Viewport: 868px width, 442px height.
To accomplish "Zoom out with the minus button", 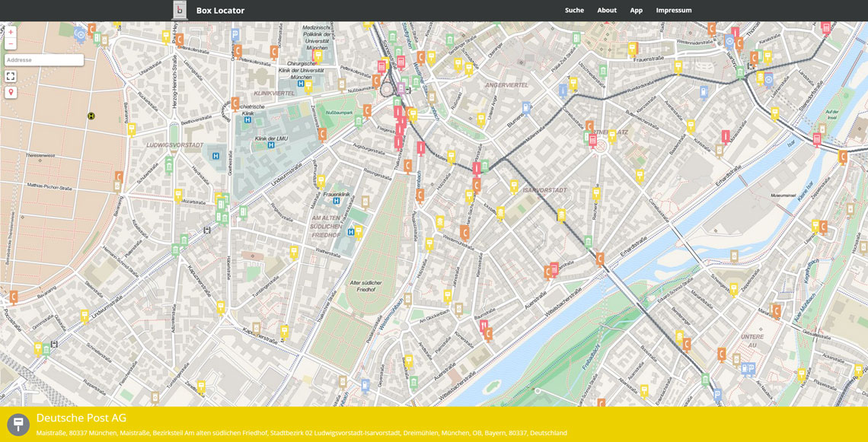I will (11, 44).
